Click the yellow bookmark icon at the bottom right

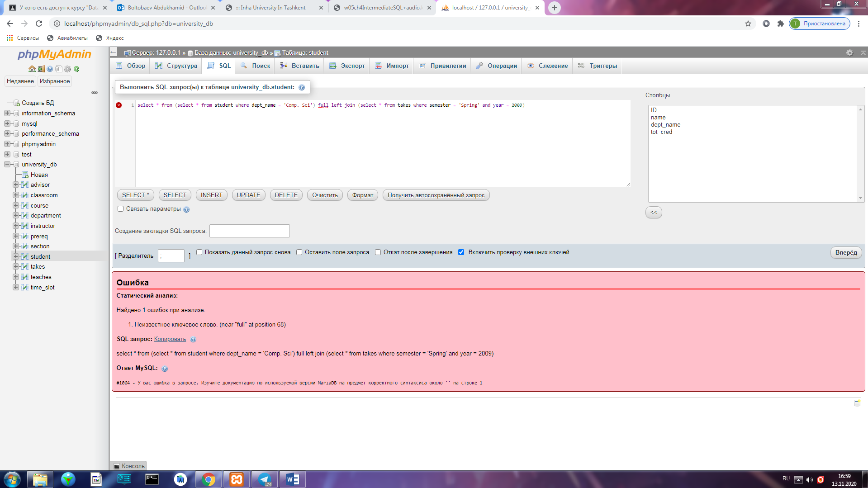tap(857, 403)
